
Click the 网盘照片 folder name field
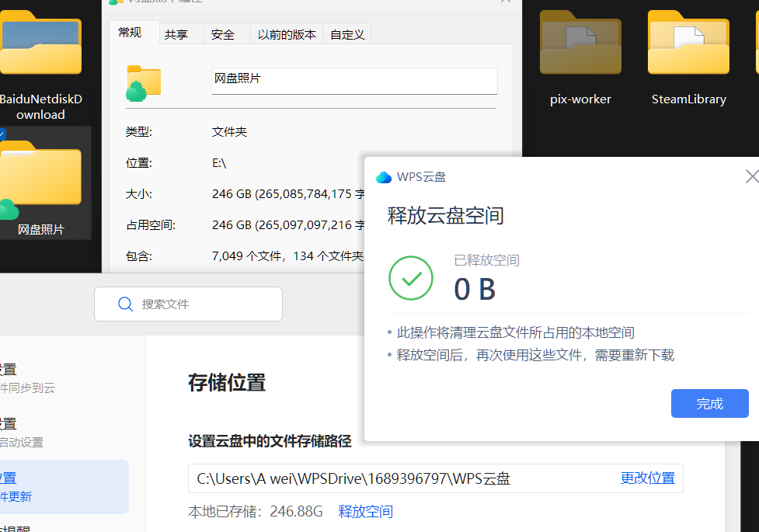[x=354, y=81]
